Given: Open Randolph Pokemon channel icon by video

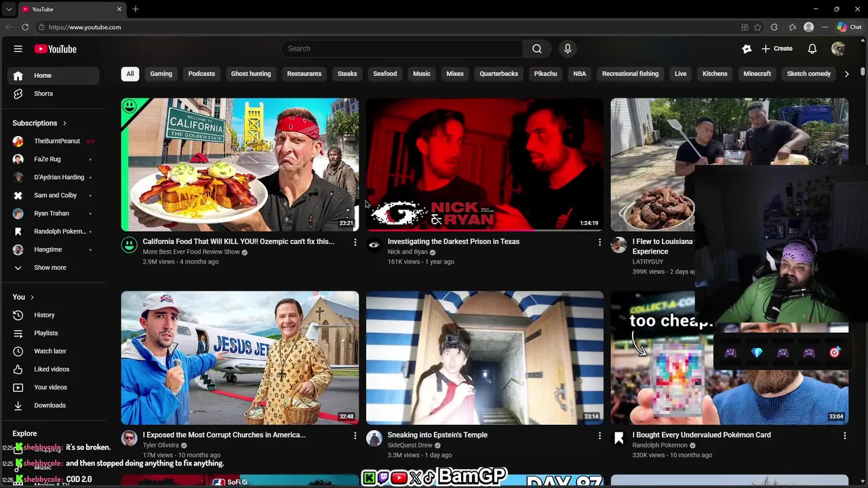Looking at the screenshot, I should click(x=618, y=439).
